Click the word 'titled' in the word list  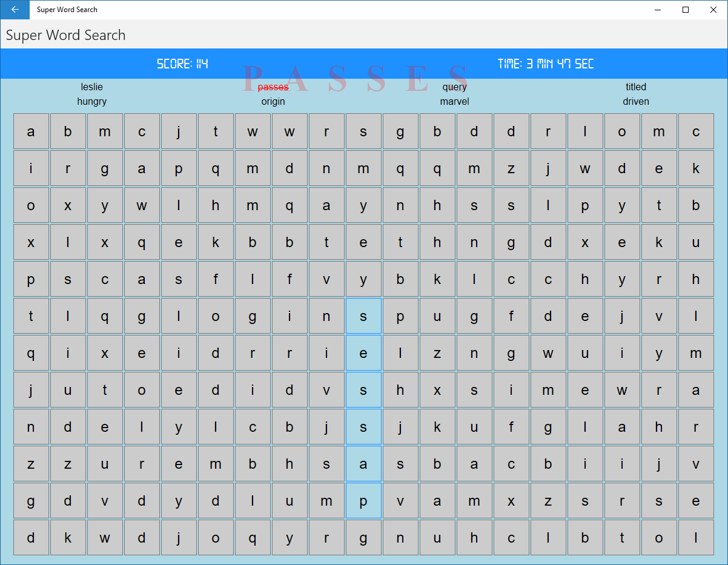click(636, 87)
